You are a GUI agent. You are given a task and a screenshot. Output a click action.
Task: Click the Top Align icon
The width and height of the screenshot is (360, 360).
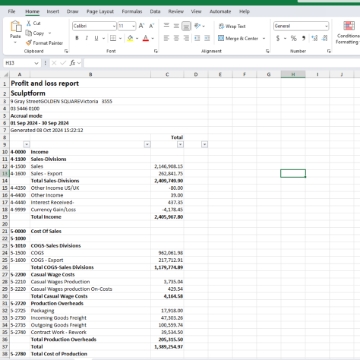pyautogui.click(x=166, y=26)
